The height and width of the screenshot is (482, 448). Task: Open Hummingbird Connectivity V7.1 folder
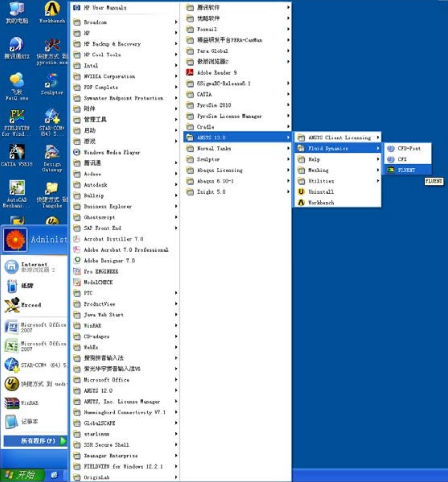pyautogui.click(x=125, y=412)
